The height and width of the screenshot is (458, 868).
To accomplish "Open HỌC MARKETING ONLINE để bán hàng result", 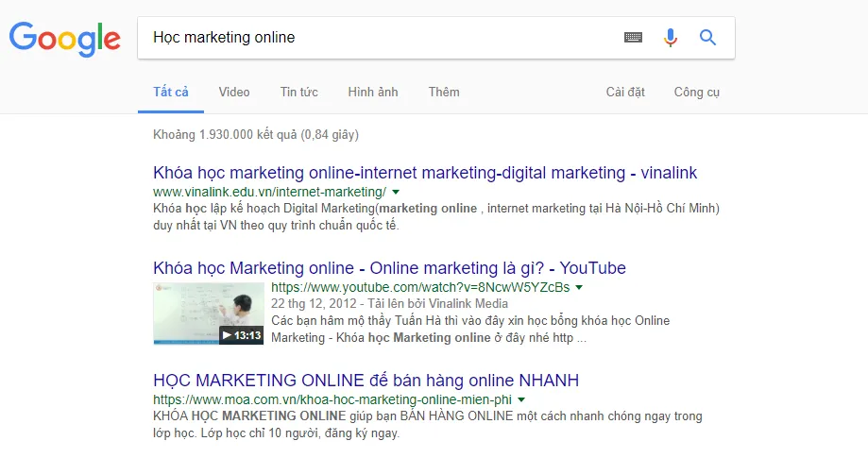I will coord(366,381).
